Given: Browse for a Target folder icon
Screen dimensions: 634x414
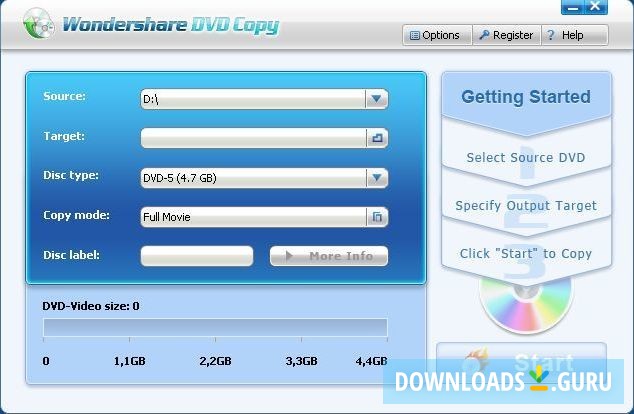Looking at the screenshot, I should [377, 138].
